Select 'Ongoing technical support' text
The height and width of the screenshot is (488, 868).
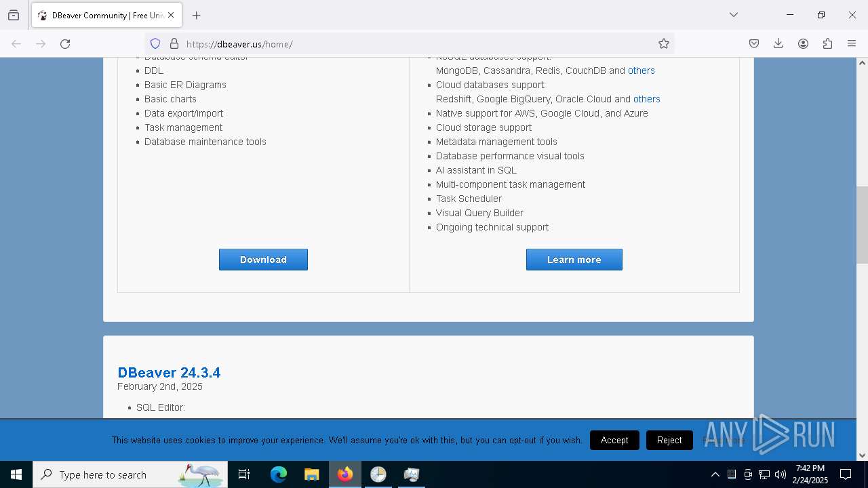[492, 227]
